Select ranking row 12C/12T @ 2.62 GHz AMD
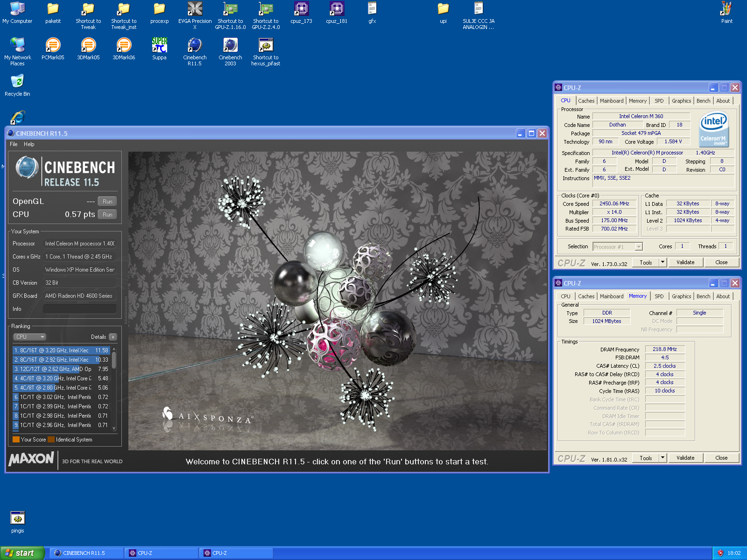Screen dimensions: 747x560 tap(61, 369)
